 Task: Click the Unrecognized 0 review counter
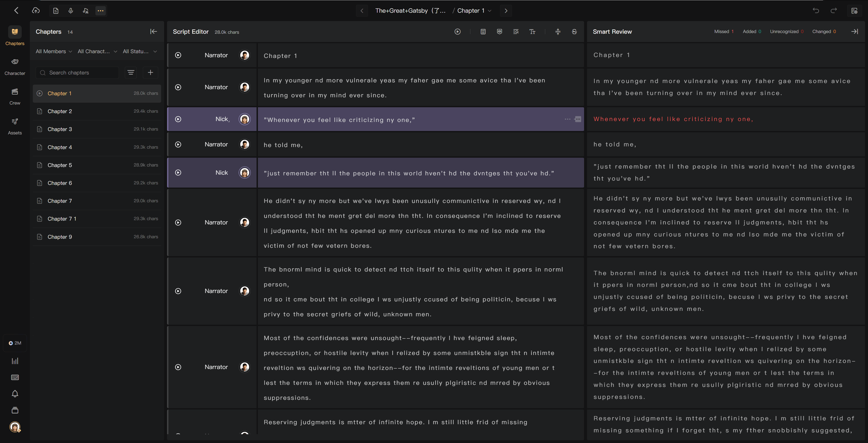tap(786, 31)
